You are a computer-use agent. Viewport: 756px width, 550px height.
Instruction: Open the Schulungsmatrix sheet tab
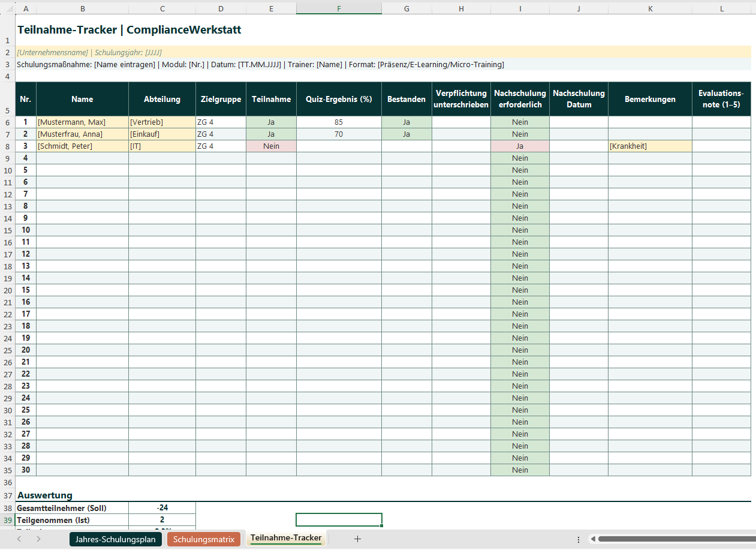pyautogui.click(x=204, y=539)
